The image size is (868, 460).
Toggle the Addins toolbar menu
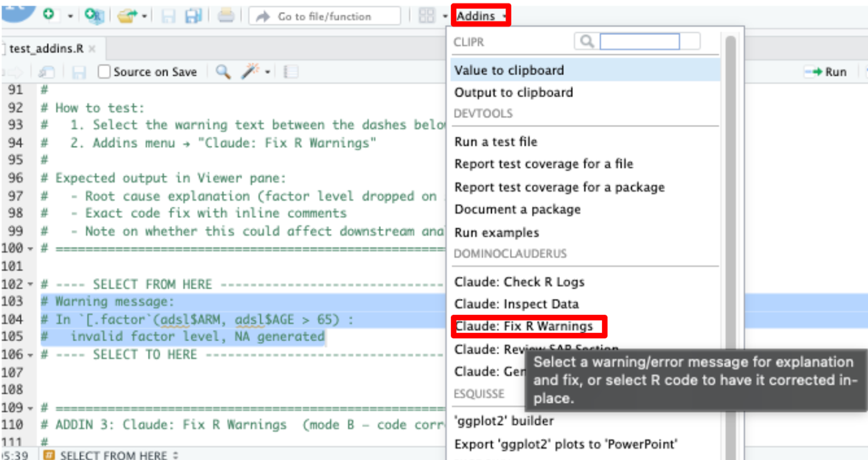481,16
